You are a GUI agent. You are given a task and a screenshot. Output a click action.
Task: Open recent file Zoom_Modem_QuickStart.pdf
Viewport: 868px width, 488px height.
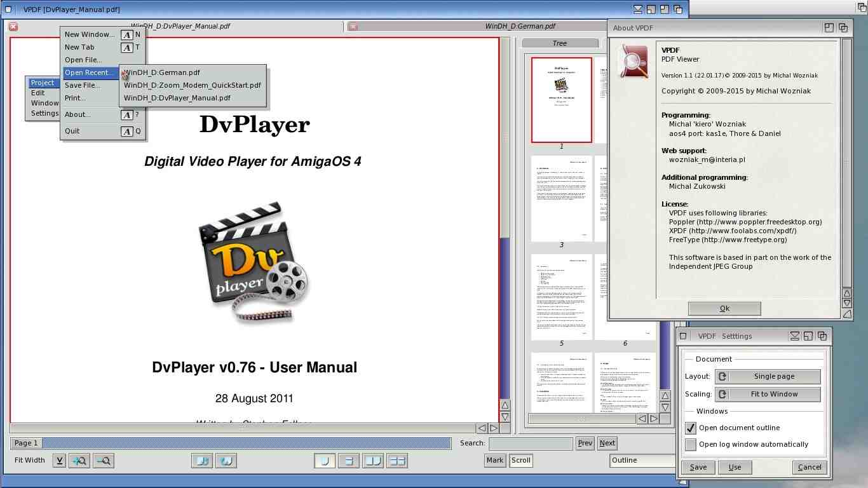pyautogui.click(x=193, y=85)
